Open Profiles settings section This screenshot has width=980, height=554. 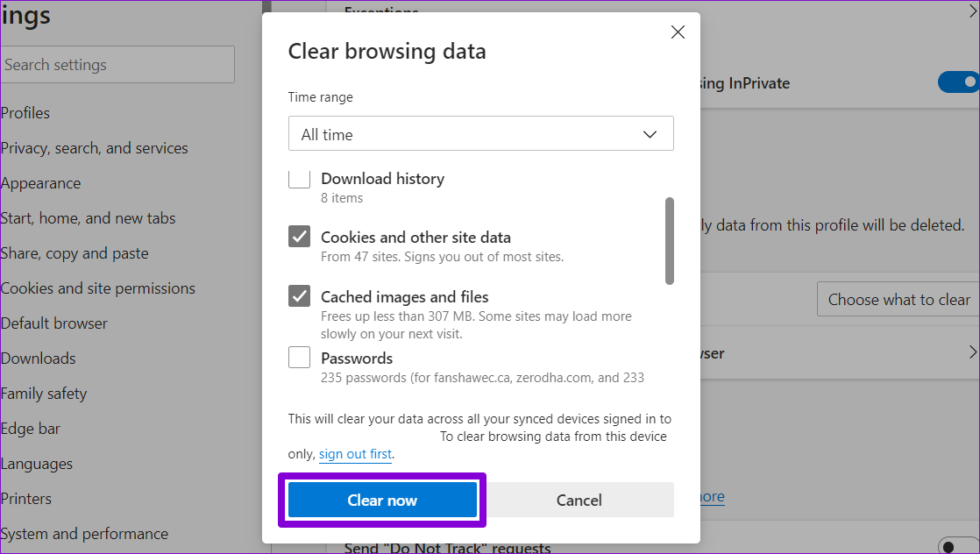pyautogui.click(x=25, y=113)
